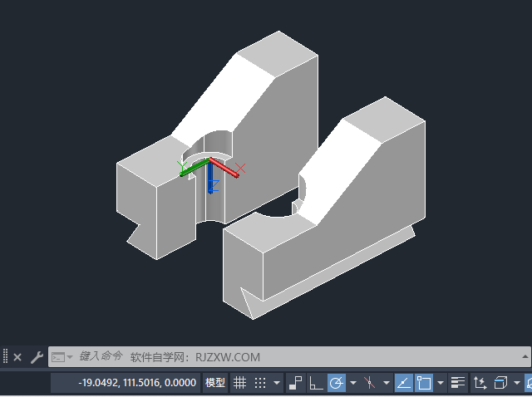Expand command history arrow at command line end
The height and width of the screenshot is (397, 532).
click(525, 356)
